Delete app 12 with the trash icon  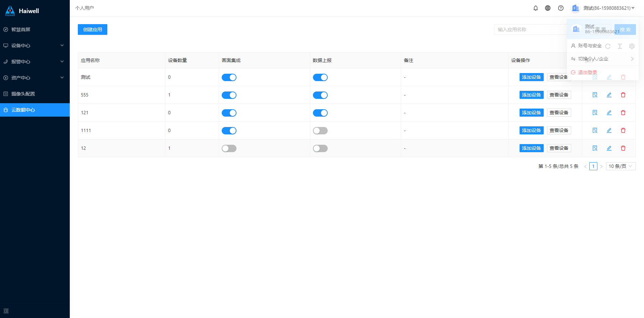click(623, 148)
